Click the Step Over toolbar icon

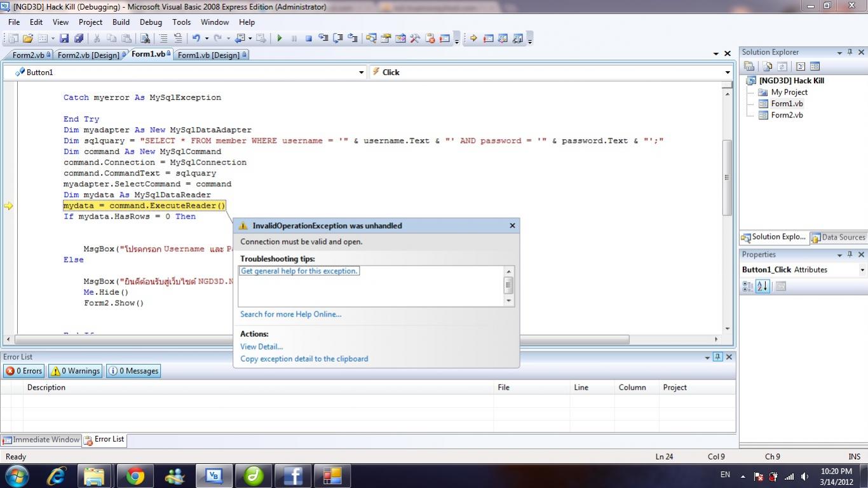[x=338, y=38]
